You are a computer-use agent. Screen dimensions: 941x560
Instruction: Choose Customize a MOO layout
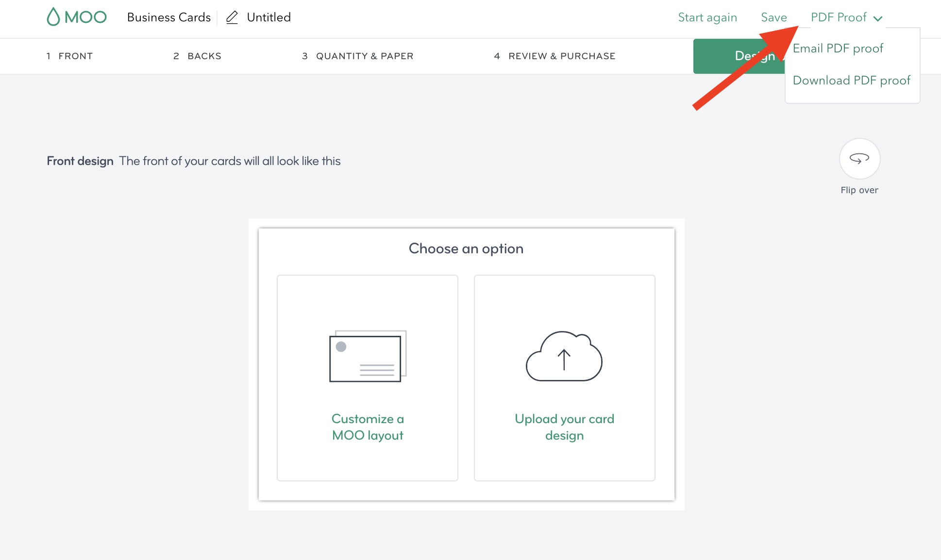coord(368,427)
